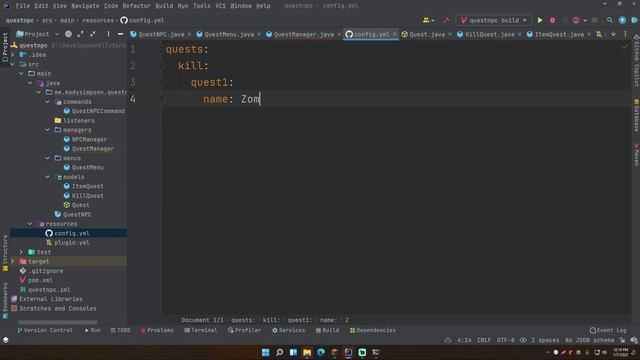Image resolution: width=640 pixels, height=360 pixels.
Task: Click the Windows Start button
Action: point(265,352)
